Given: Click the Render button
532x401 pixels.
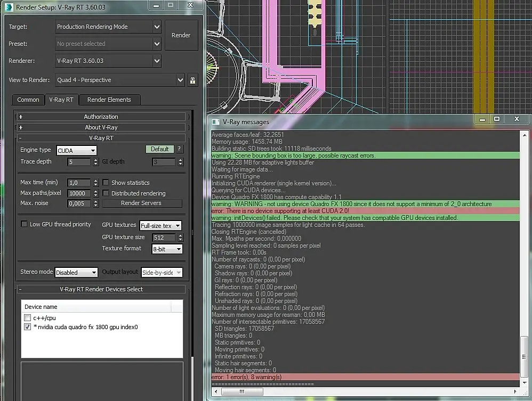Looking at the screenshot, I should (x=181, y=35).
